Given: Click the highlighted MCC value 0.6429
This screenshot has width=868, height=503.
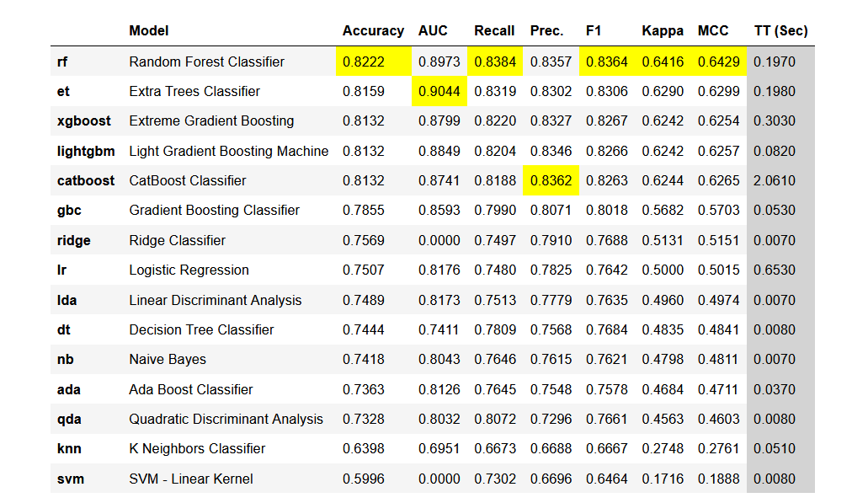Looking at the screenshot, I should click(719, 62).
